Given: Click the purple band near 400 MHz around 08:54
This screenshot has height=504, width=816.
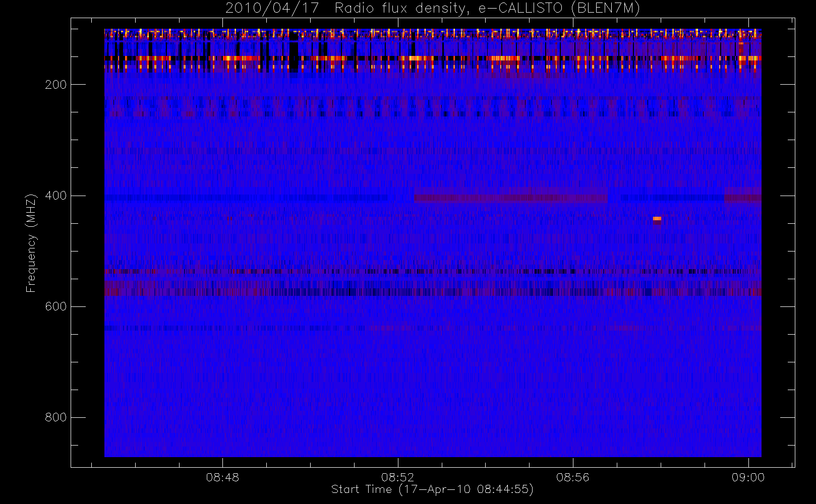Looking at the screenshot, I should [511, 198].
